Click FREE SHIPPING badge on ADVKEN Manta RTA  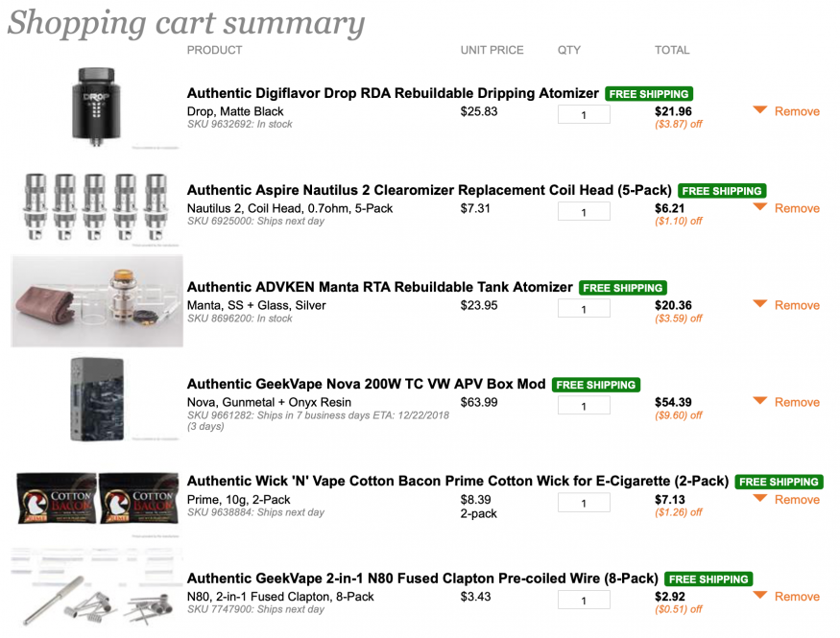coord(624,288)
